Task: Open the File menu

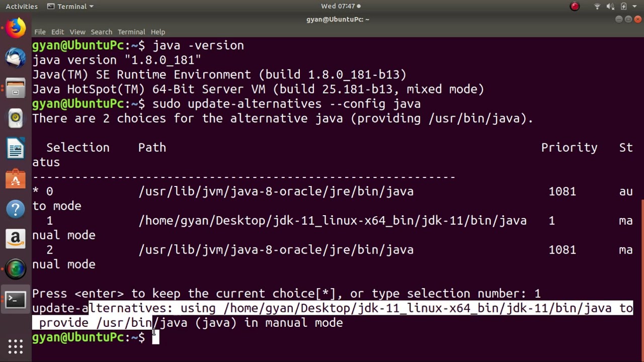Action: point(40,32)
